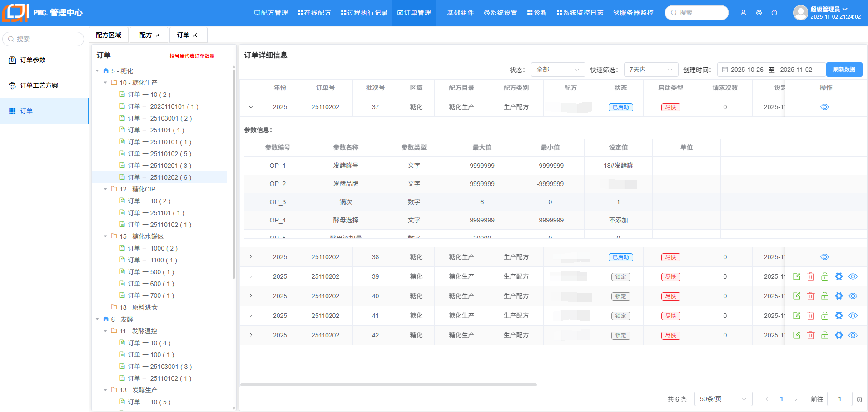Open the 过程执行记录 top menu
Viewport: 868px width, 412px height.
pos(364,13)
